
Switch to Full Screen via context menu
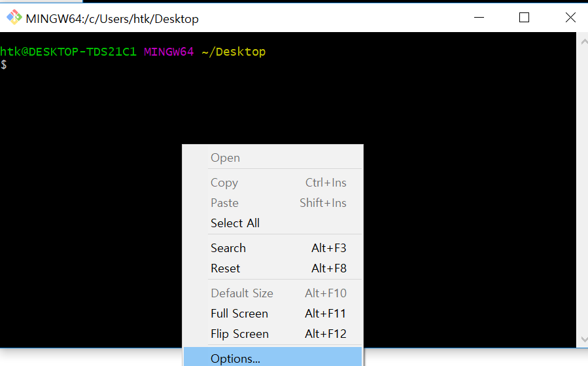click(273, 313)
